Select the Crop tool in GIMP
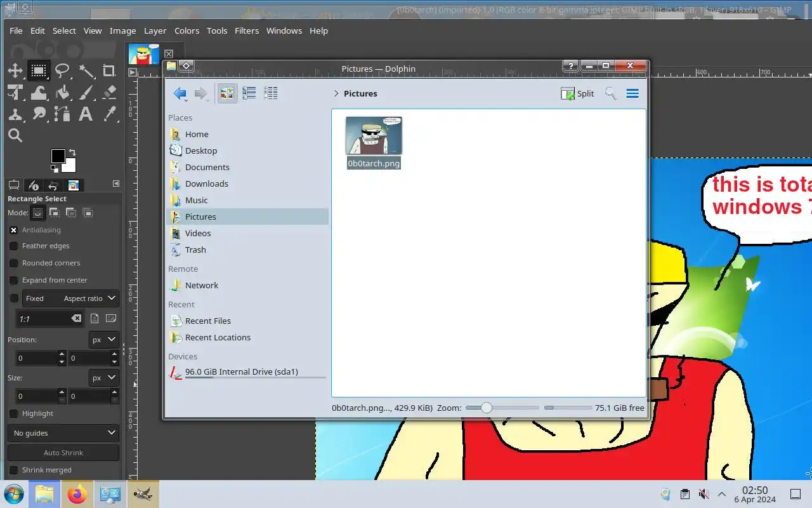Image resolution: width=812 pixels, height=508 pixels. pos(109,70)
